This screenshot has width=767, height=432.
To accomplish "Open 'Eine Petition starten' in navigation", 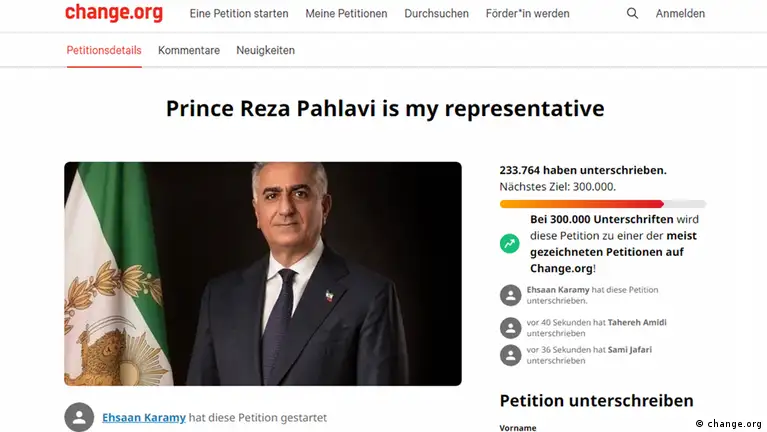I will pos(239,14).
